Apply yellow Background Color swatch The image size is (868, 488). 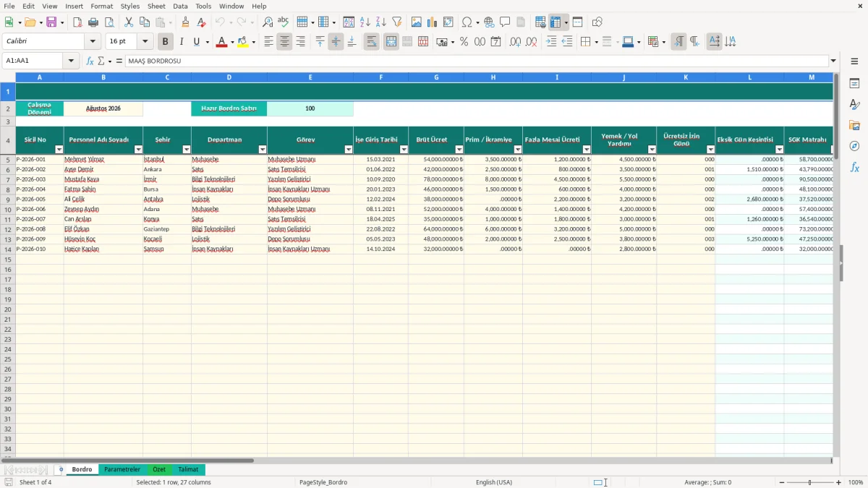pyautogui.click(x=242, y=42)
